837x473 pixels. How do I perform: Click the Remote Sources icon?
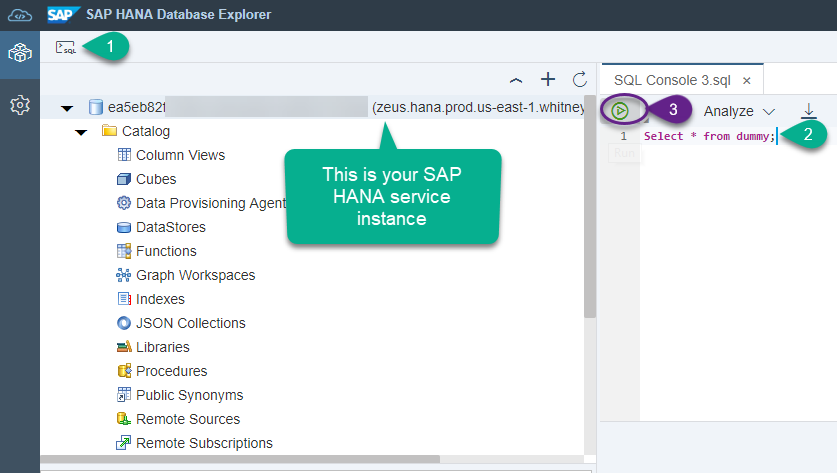tap(124, 419)
